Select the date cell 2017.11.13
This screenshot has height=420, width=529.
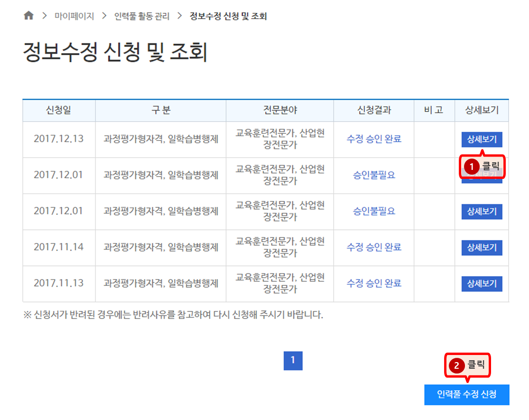pyautogui.click(x=59, y=283)
